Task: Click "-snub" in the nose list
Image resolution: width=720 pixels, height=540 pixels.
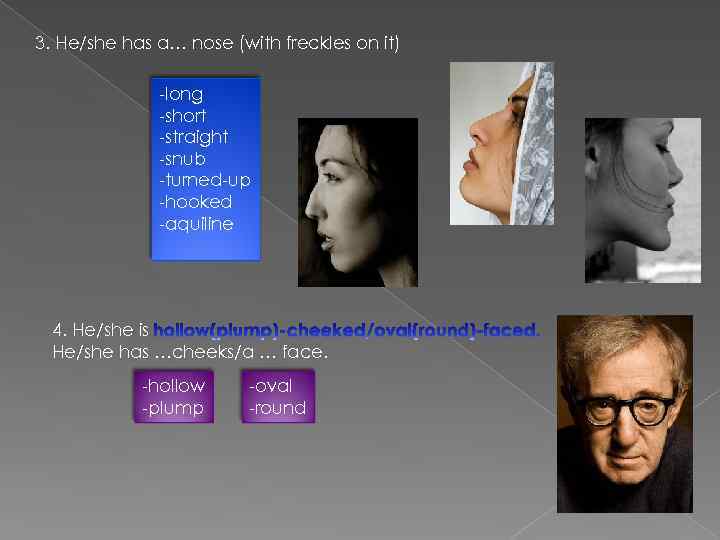Action: click(182, 159)
